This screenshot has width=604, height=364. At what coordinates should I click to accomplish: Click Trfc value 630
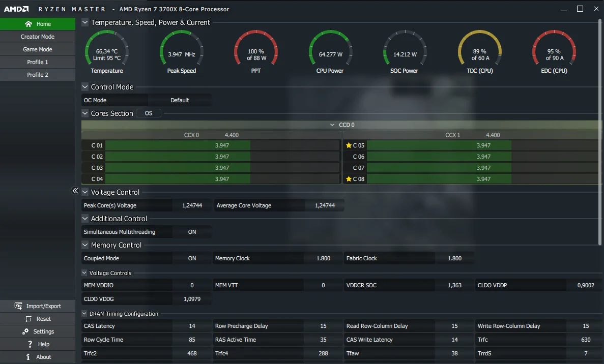pos(586,340)
